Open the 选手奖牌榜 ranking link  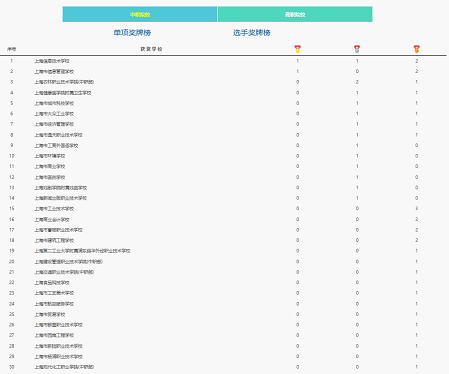[252, 33]
